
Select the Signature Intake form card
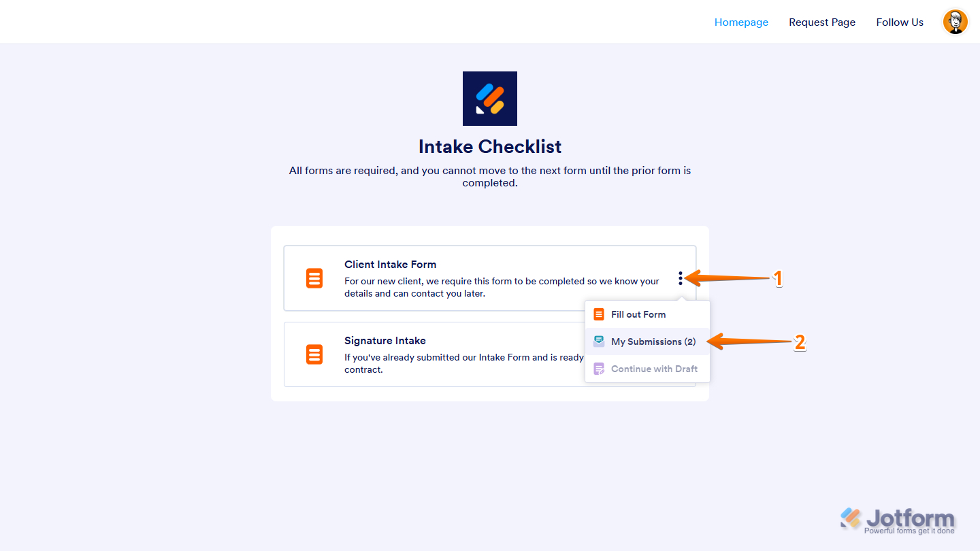coord(442,354)
